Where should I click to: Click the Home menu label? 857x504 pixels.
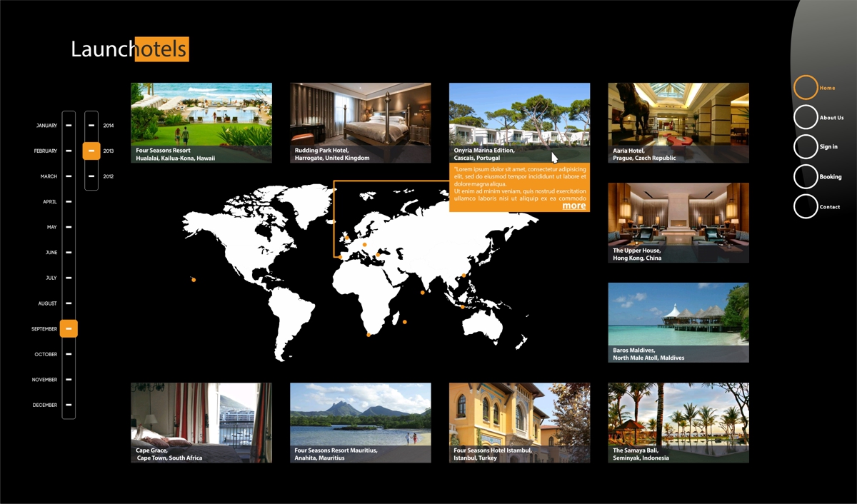point(827,88)
